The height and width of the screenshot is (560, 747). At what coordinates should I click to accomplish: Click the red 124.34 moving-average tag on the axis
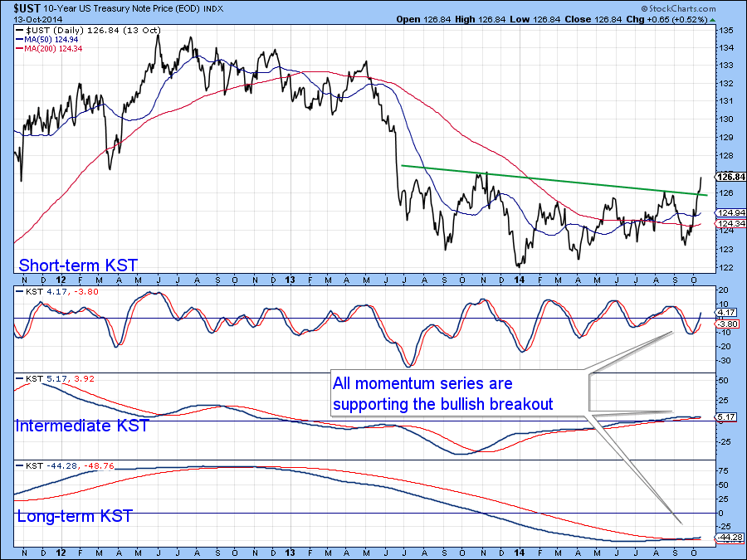[x=730, y=223]
